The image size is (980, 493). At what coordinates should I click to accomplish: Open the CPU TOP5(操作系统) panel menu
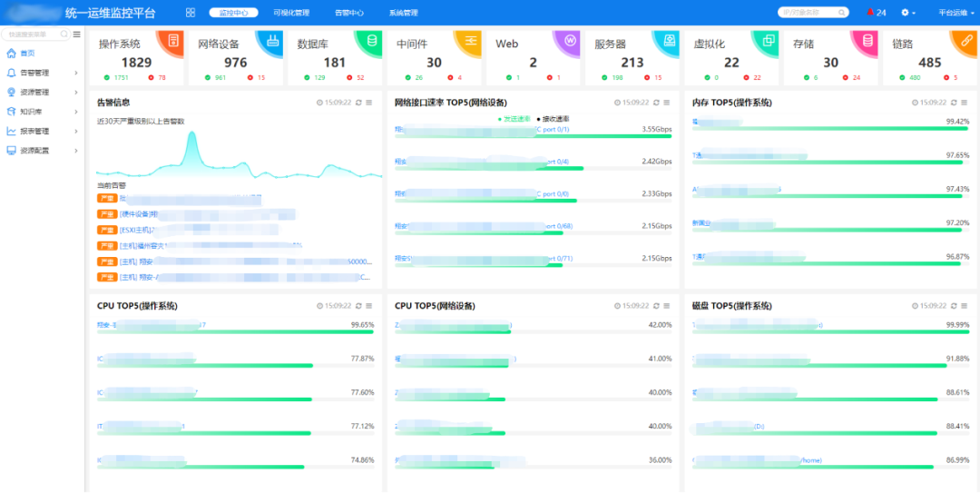click(x=368, y=306)
